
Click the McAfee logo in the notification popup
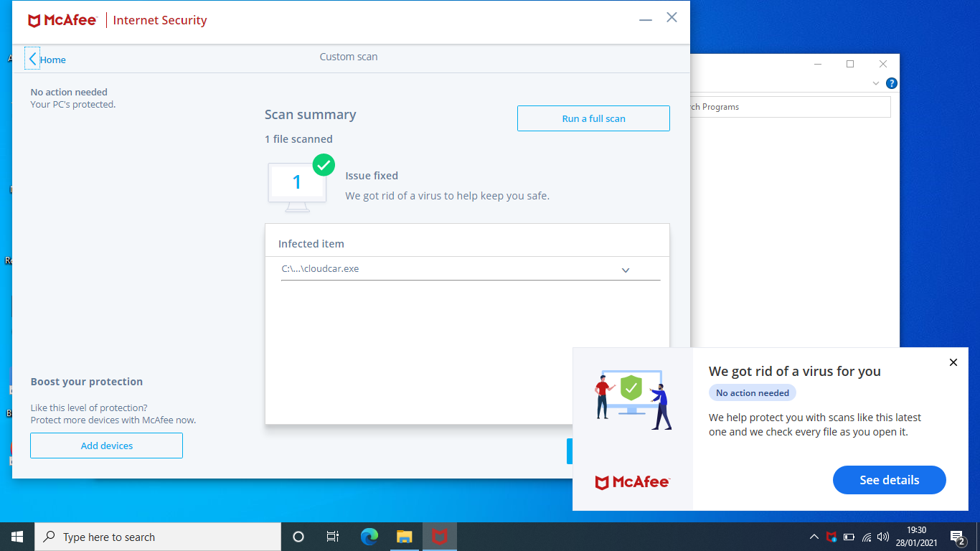click(x=632, y=482)
